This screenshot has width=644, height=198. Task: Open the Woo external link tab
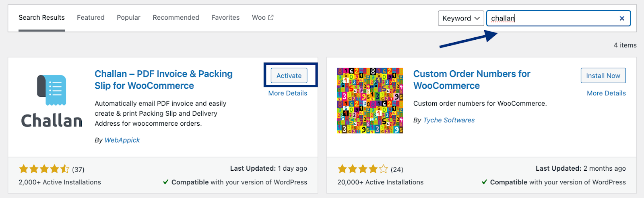pyautogui.click(x=262, y=18)
